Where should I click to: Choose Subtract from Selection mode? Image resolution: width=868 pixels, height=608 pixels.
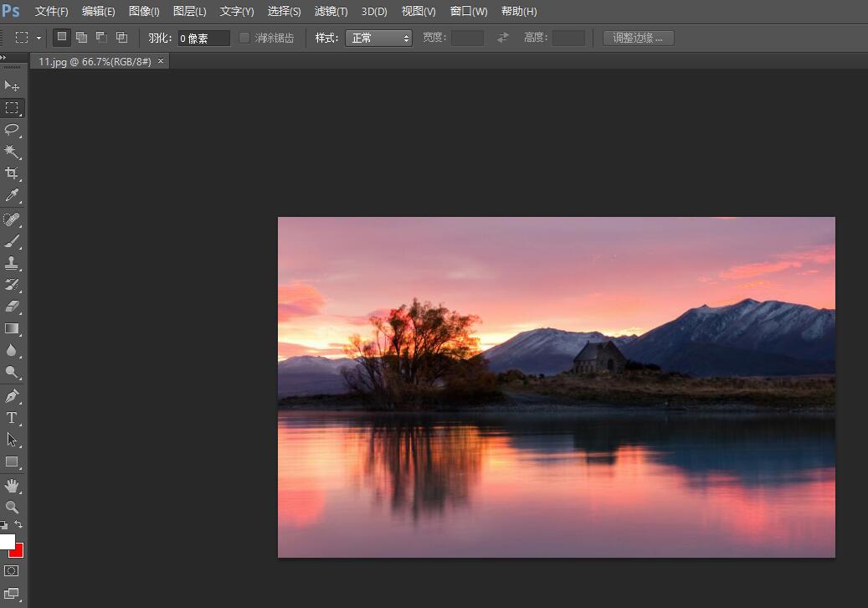pyautogui.click(x=101, y=37)
